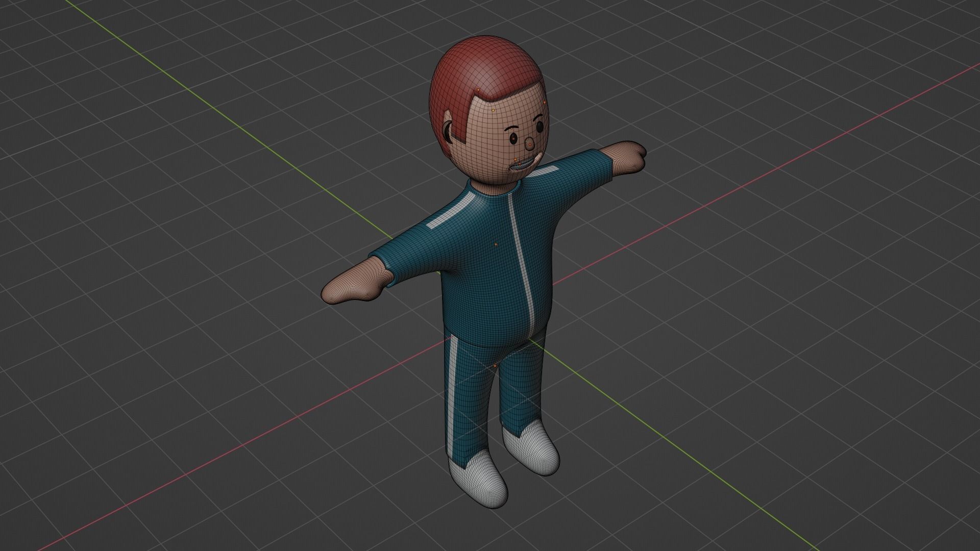Image resolution: width=980 pixels, height=551 pixels.
Task: Click the character's round nose
Action: pos(531,144)
